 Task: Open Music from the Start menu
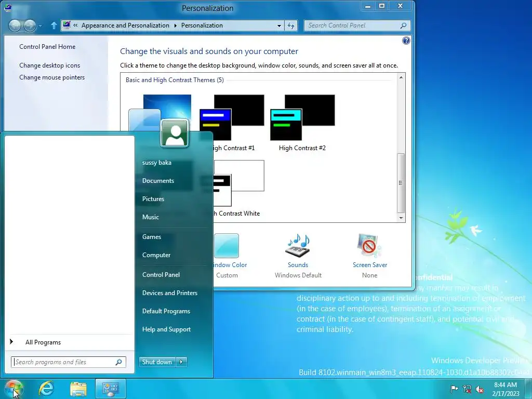(x=150, y=217)
